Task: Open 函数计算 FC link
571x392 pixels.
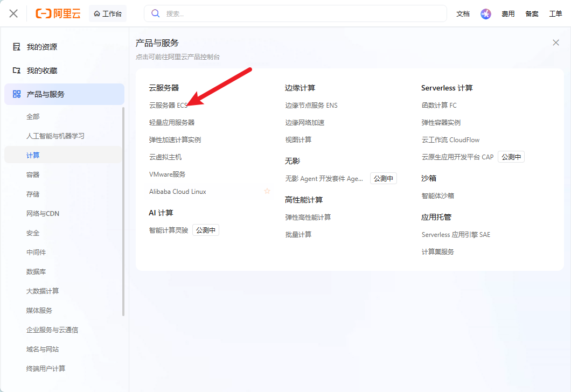Action: pos(439,105)
